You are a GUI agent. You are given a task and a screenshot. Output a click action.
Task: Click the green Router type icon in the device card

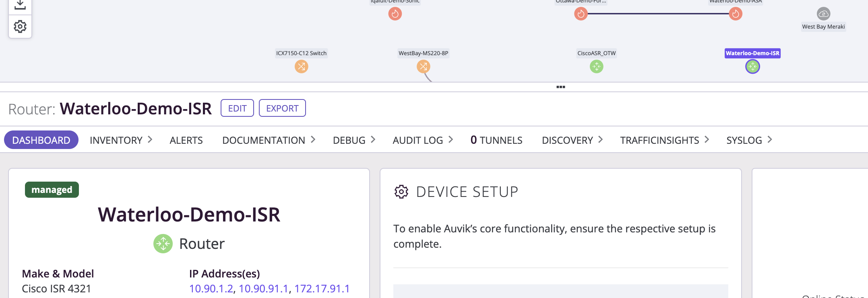(163, 244)
